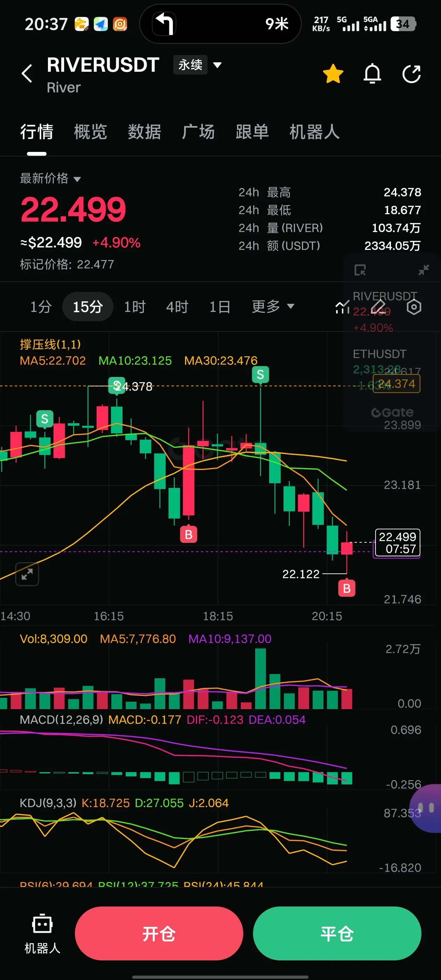Tap the RIVERUSDT pair title
441x980 pixels.
pos(103,65)
